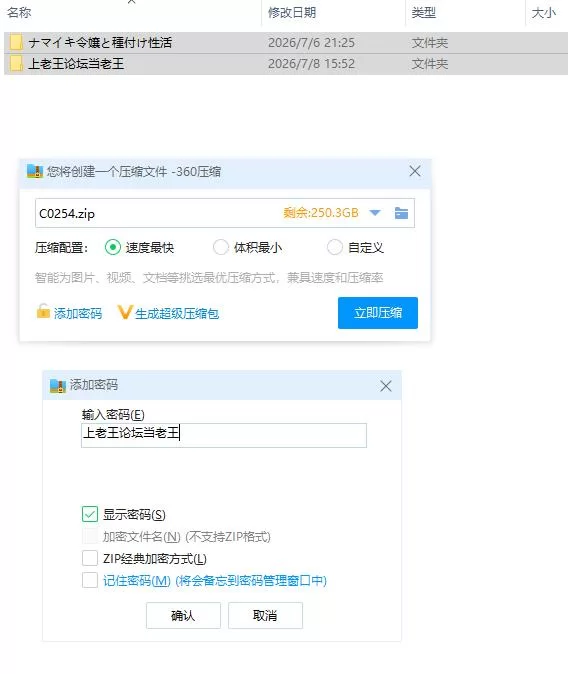This screenshot has height=674, width=569.
Task: Select the 自定义 radio option
Action: pyautogui.click(x=335, y=247)
